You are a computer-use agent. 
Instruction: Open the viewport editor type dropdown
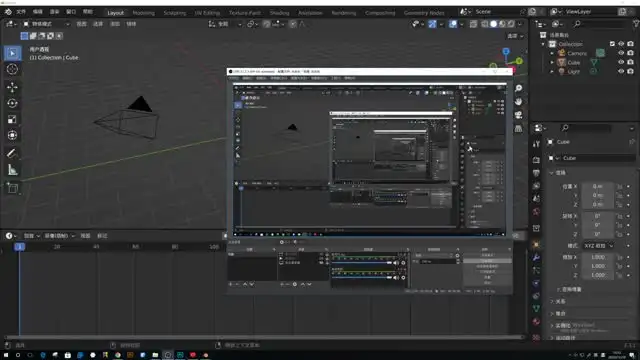point(11,24)
